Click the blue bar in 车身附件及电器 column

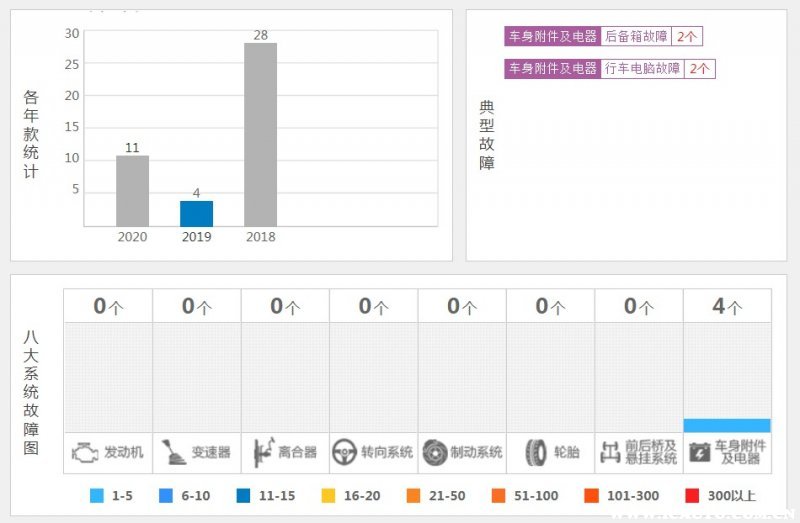coord(727,425)
